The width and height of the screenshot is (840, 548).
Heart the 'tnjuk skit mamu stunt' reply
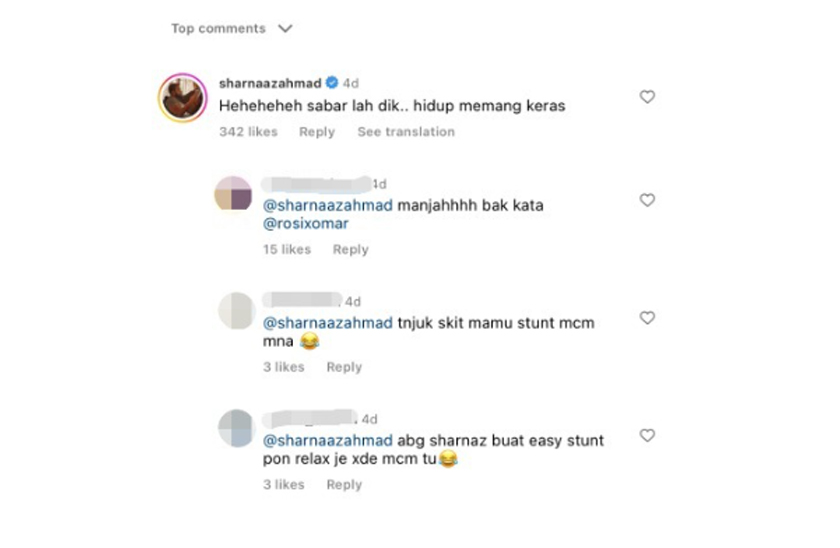[647, 318]
